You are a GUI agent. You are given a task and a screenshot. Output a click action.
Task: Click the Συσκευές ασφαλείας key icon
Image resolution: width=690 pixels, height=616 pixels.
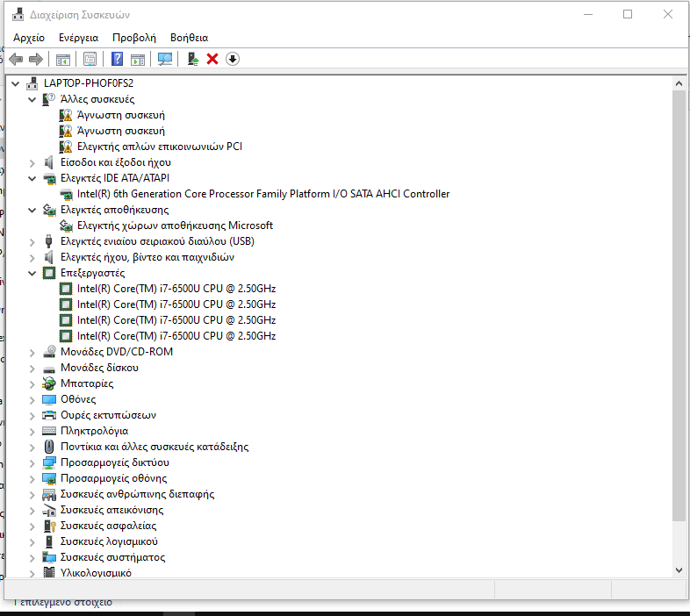pos(50,526)
